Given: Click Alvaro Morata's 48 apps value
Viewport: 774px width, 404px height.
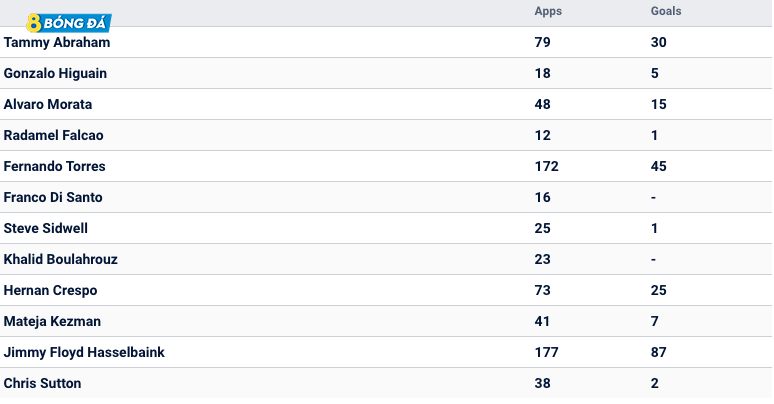Looking at the screenshot, I should (543, 104).
